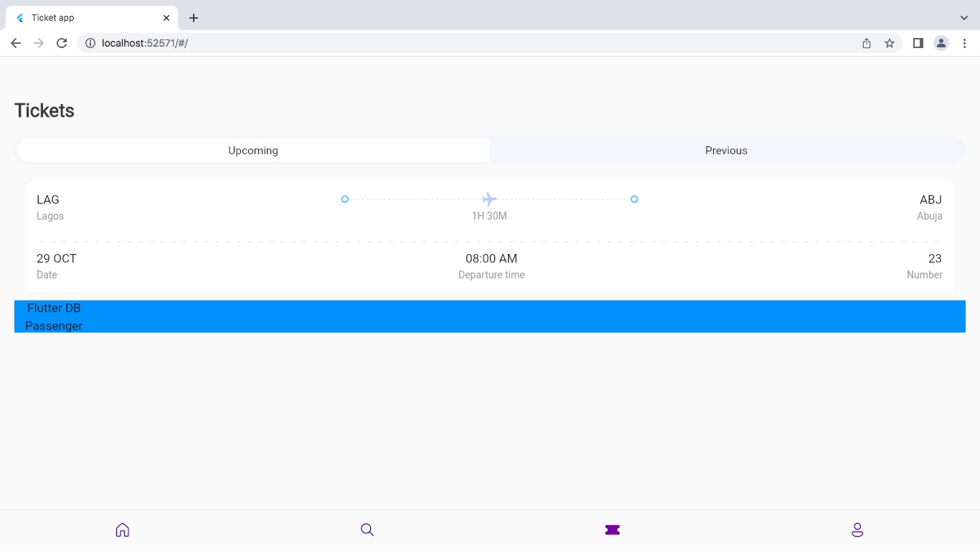Open the Chrome profile avatar menu
980x551 pixels.
(x=941, y=43)
